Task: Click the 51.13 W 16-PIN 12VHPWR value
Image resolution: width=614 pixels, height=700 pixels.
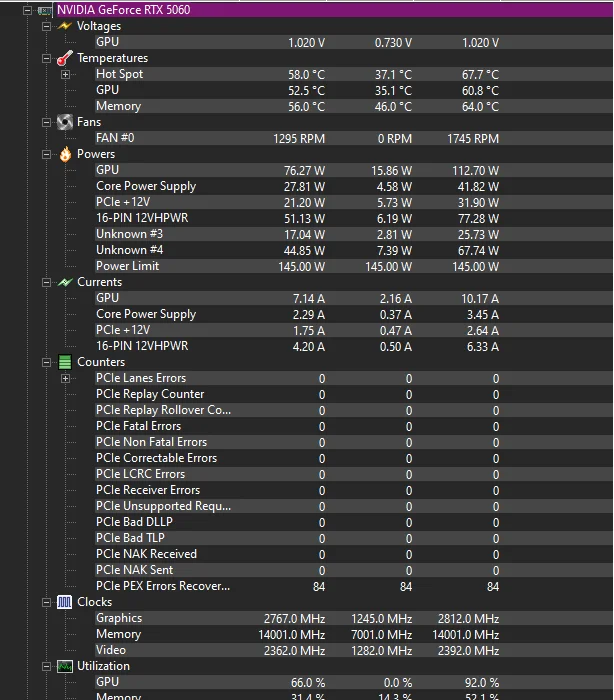Action: [x=305, y=219]
